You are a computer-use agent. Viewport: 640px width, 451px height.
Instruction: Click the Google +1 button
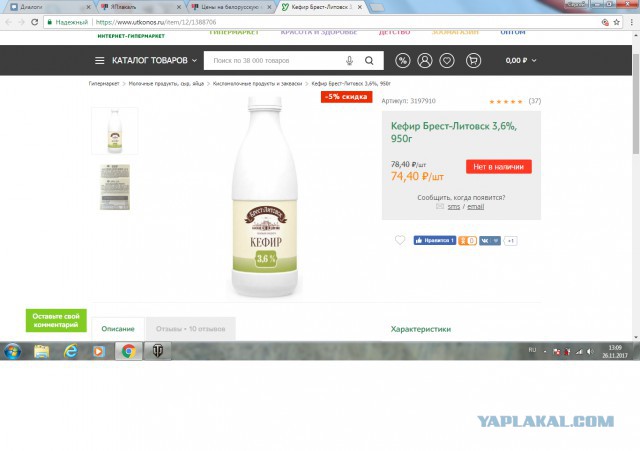[511, 241]
